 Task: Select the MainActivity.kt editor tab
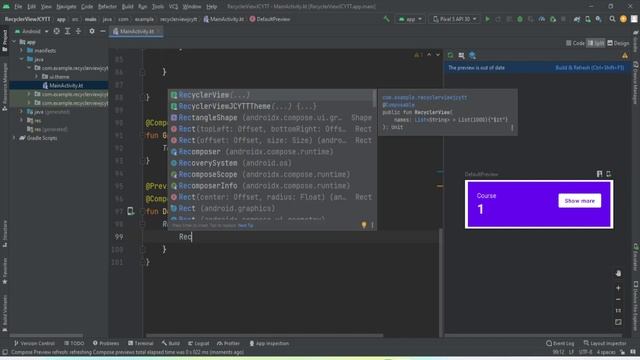point(136,31)
